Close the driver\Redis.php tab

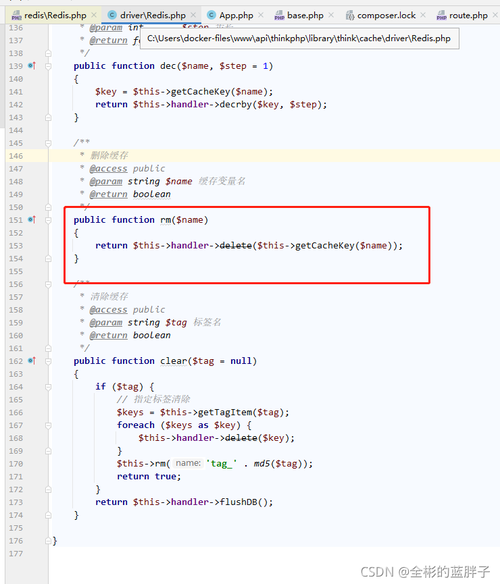[193, 15]
